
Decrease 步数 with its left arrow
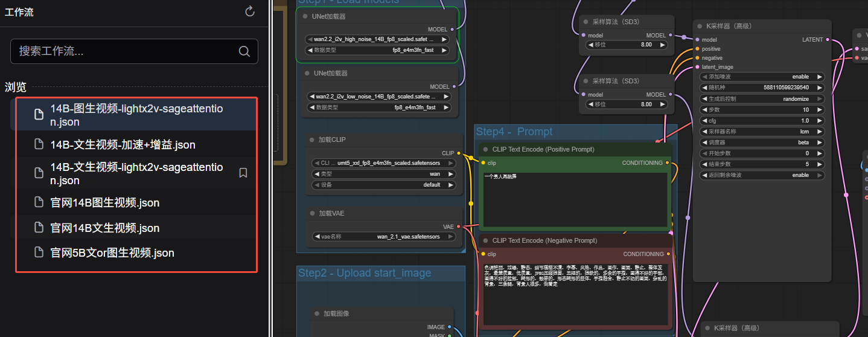point(704,110)
